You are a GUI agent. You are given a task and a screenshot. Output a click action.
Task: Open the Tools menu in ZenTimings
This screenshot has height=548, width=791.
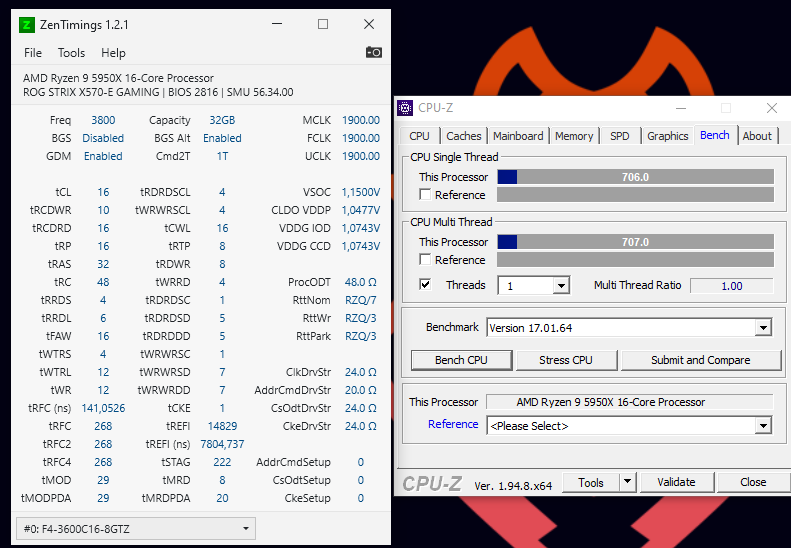coord(71,53)
